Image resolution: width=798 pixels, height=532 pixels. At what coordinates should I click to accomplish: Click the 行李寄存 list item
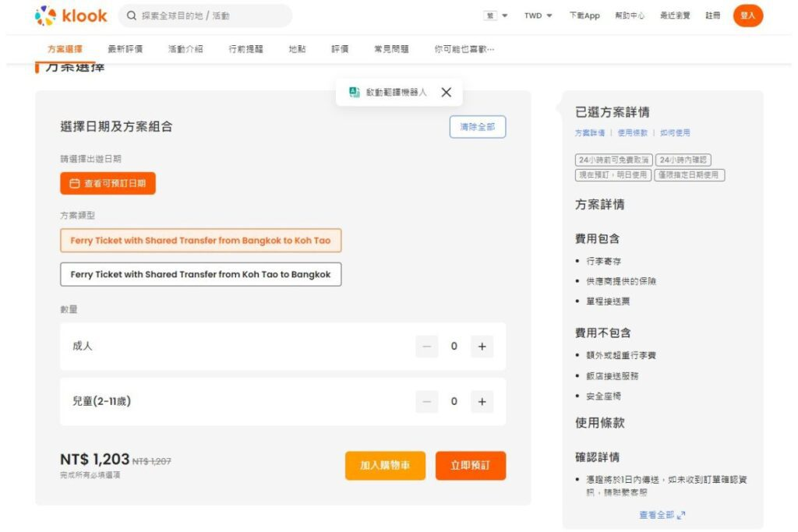[x=604, y=261]
